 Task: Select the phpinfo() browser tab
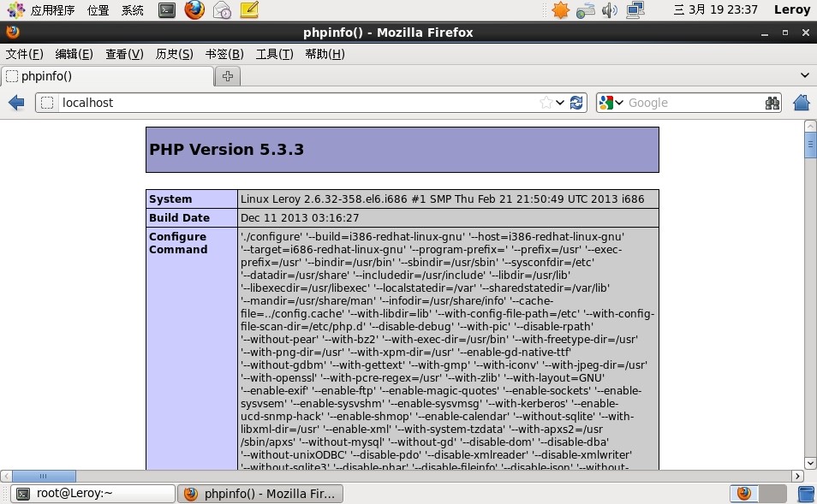[107, 76]
